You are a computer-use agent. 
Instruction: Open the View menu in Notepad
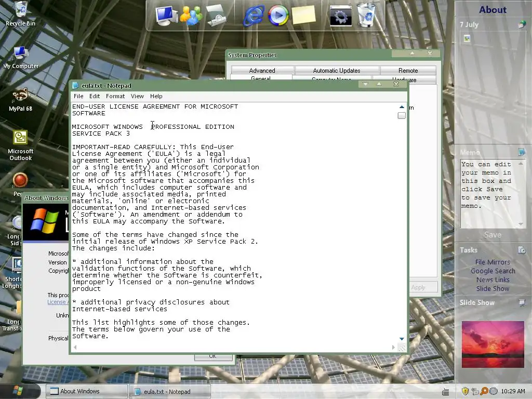point(137,96)
